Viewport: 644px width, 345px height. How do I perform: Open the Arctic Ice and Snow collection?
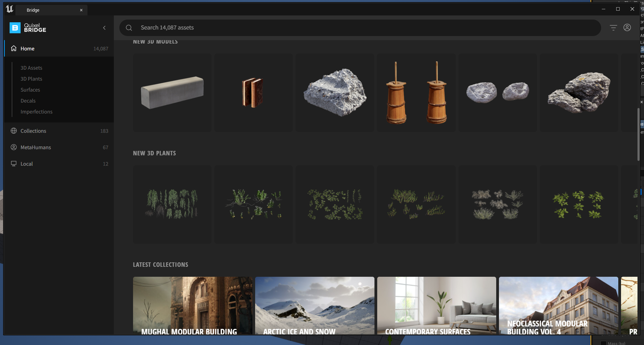pos(315,306)
